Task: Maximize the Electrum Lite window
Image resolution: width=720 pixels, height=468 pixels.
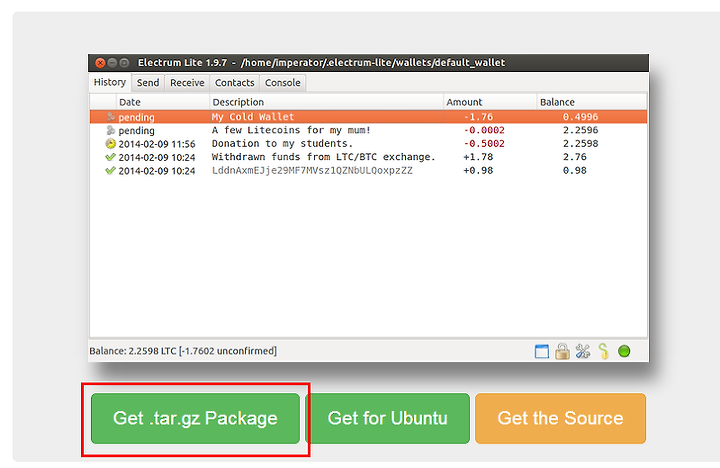Action: tap(124, 62)
